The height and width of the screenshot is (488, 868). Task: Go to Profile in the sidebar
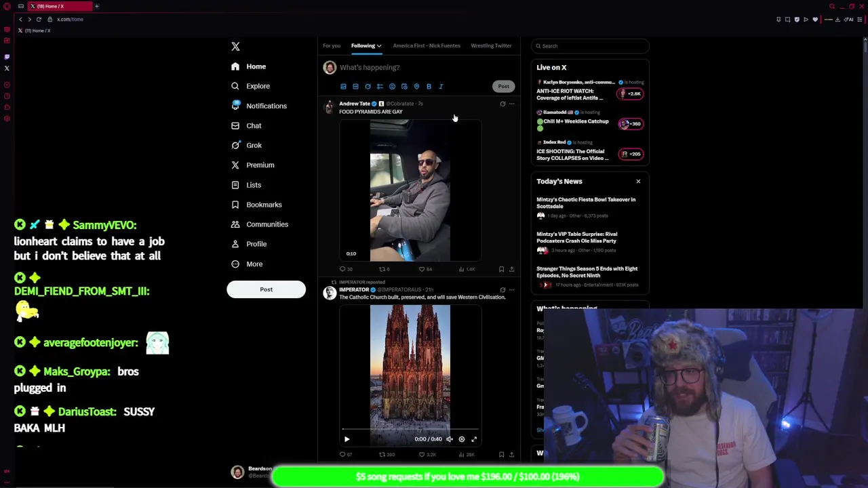(249, 243)
